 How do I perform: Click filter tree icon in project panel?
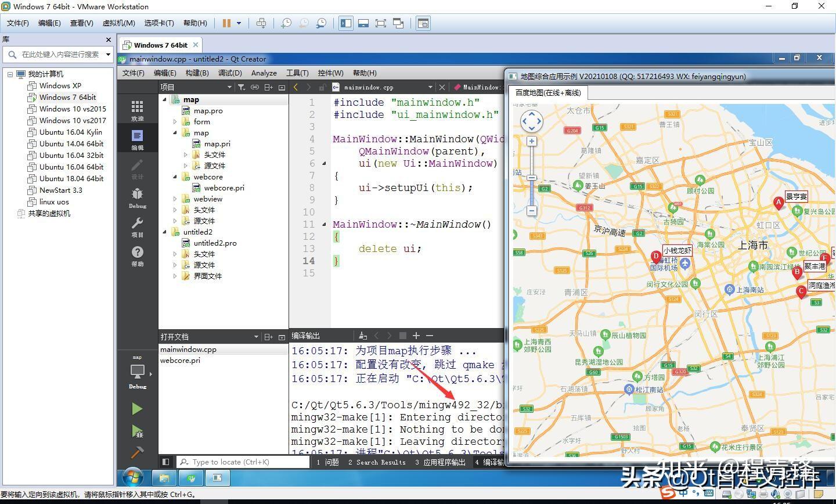click(242, 87)
